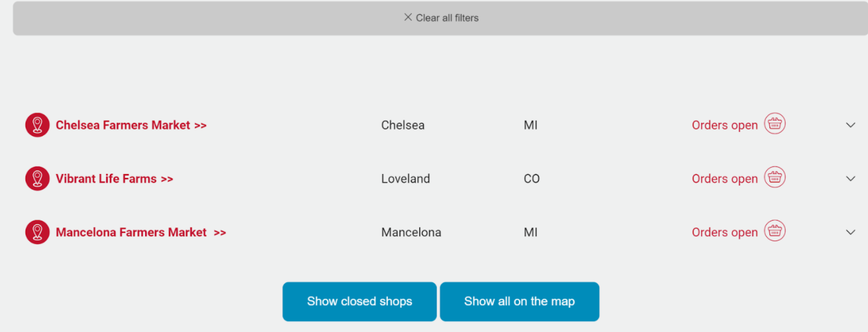
Task: Open the Vibrant Life Farms link
Action: [x=114, y=179]
